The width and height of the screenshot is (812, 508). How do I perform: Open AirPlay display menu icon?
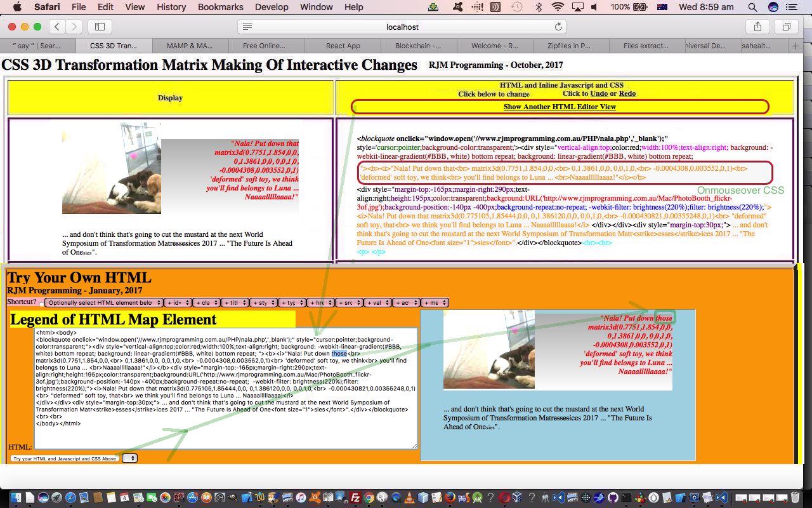pyautogui.click(x=577, y=7)
